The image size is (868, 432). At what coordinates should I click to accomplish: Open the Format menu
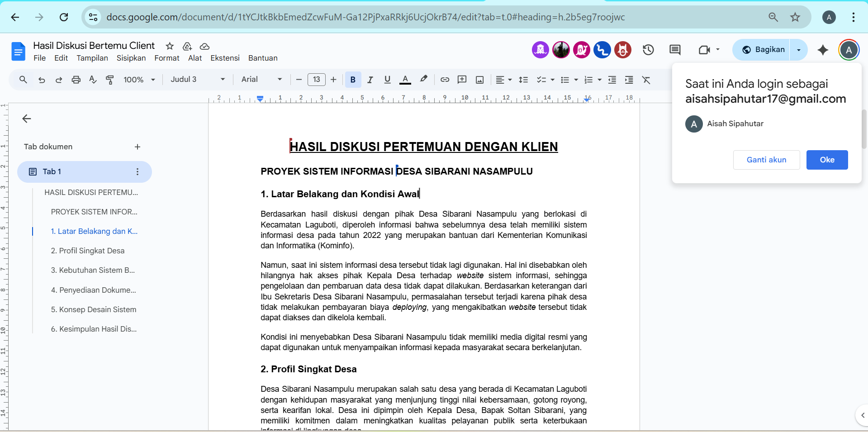[167, 58]
